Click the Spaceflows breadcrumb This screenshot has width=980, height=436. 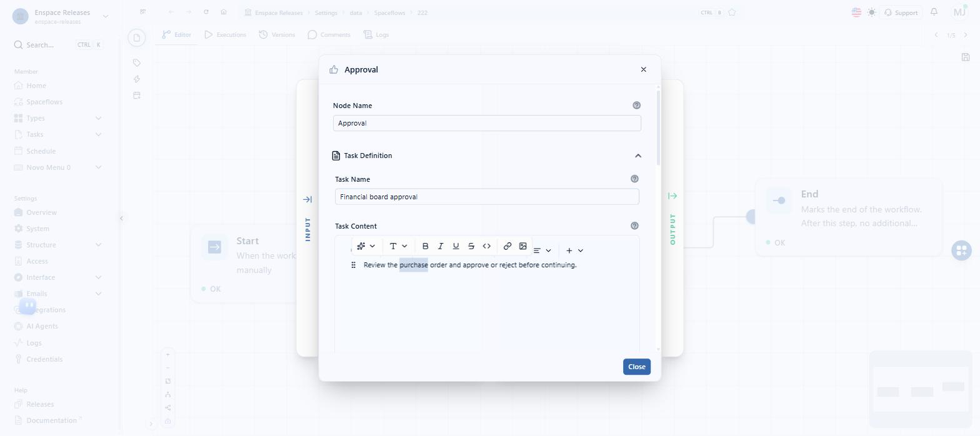[391, 12]
